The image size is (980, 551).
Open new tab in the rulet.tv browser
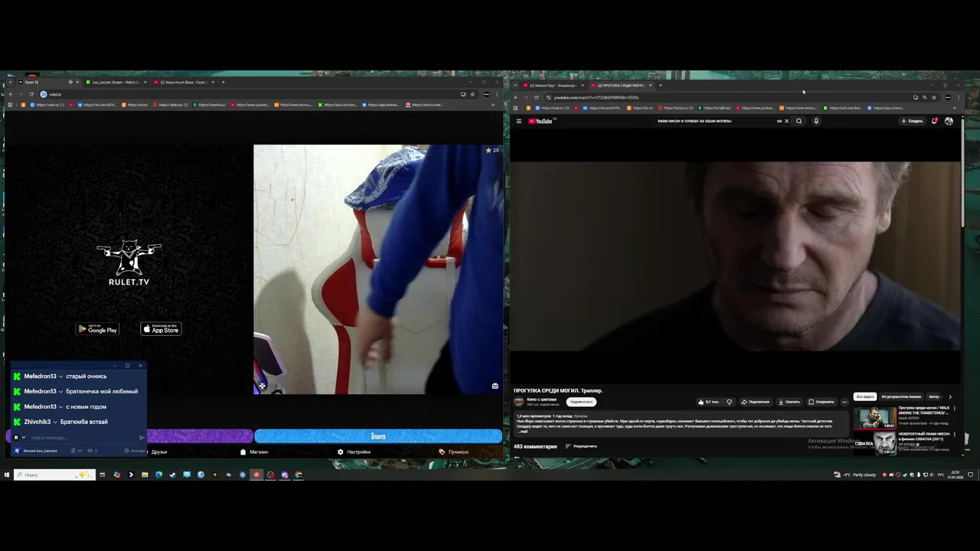tap(223, 82)
